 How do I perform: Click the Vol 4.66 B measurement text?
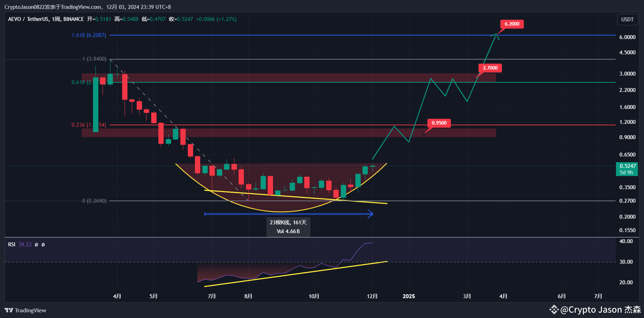[288, 231]
